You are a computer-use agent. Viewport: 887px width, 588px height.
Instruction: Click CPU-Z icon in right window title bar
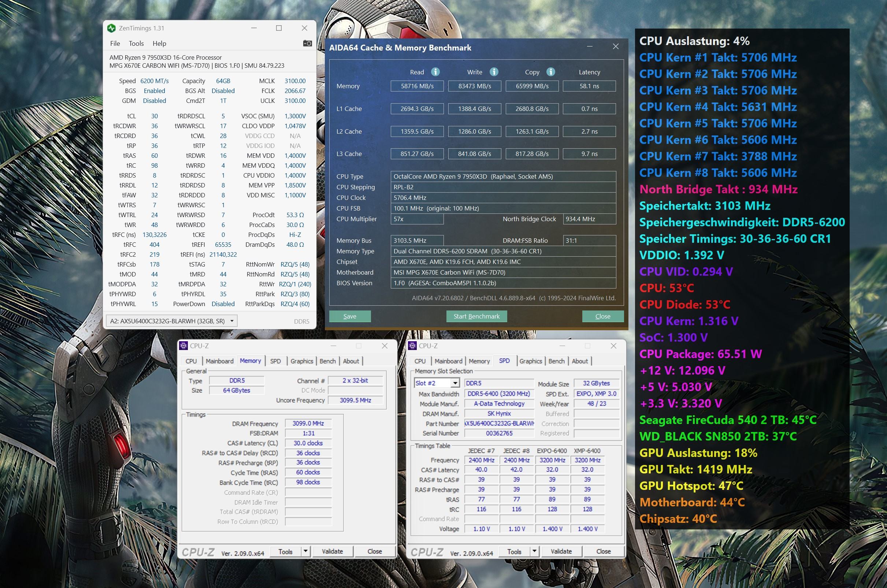pyautogui.click(x=412, y=346)
